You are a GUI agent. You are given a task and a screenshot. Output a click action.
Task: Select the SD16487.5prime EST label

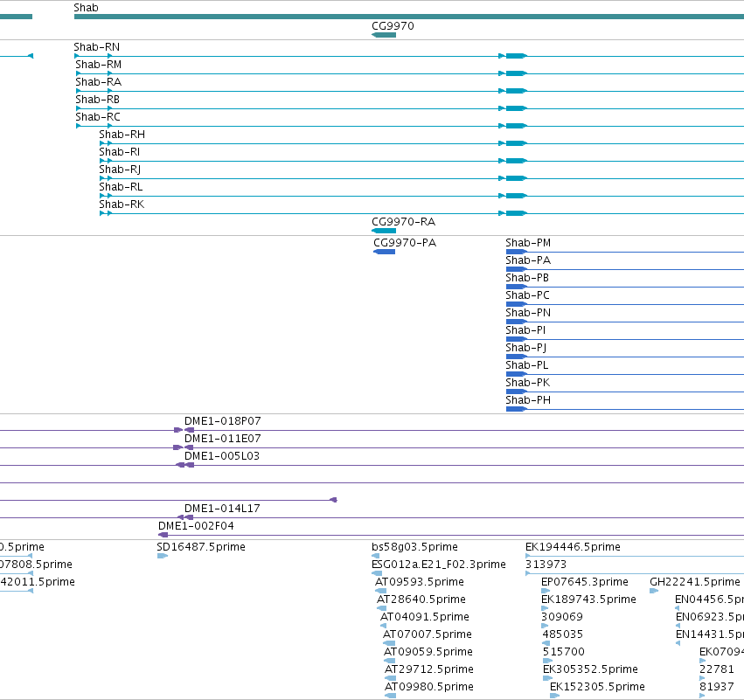201,547
